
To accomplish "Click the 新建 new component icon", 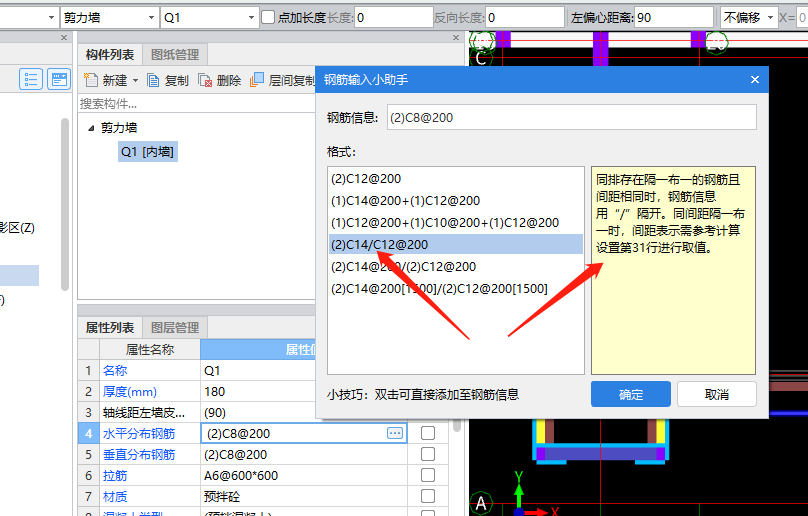I will coord(91,80).
